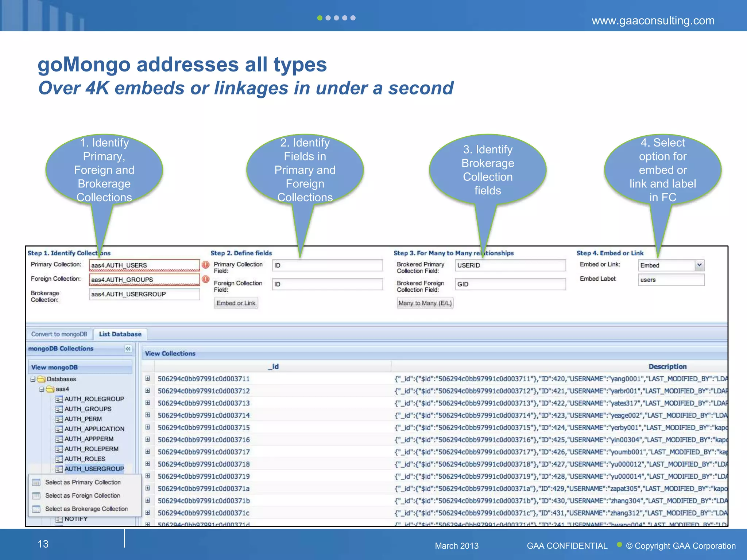Collapse the mongoDB Collections panel
The width and height of the screenshot is (747, 560).
click(x=128, y=349)
